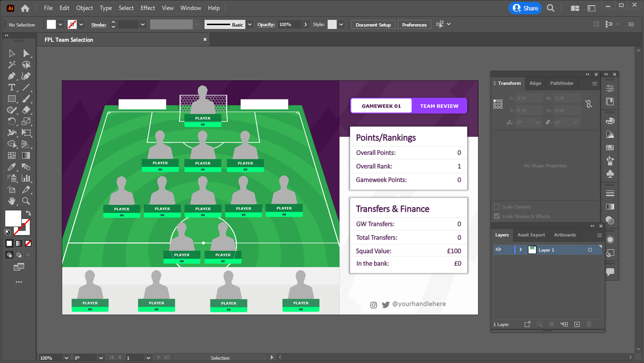
Task: Select the Eraser tool
Action: click(x=27, y=110)
